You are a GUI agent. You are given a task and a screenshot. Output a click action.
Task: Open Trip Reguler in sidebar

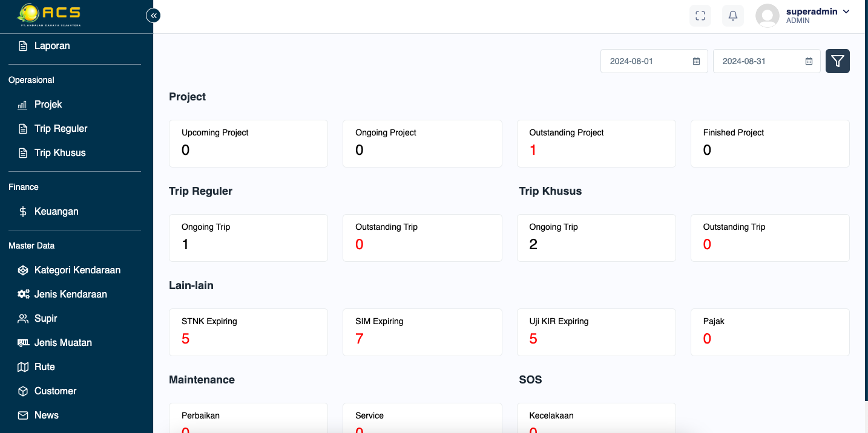click(61, 129)
